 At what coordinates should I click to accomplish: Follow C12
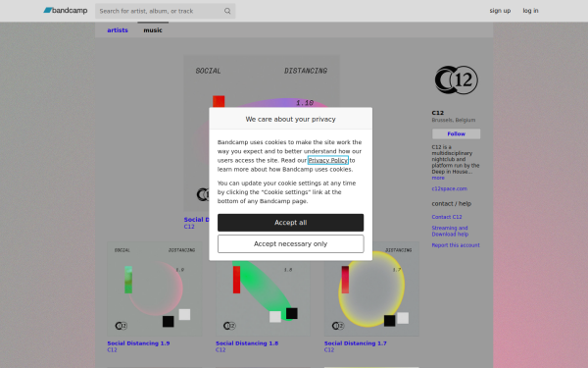click(x=456, y=133)
